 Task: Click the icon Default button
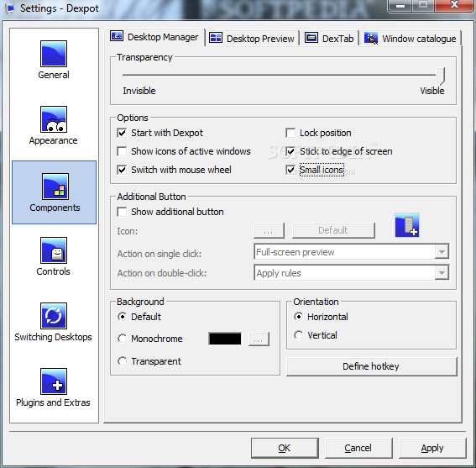point(333,230)
